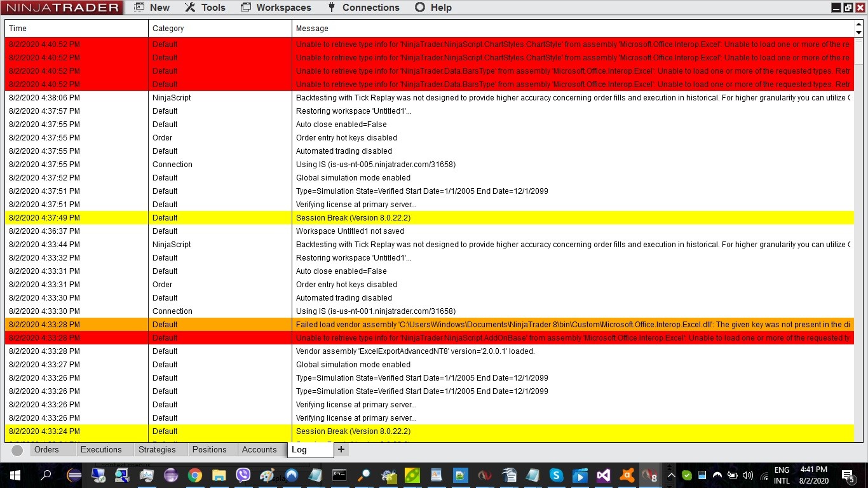Viewport: 868px width, 488px height.
Task: Open Avast antivirus from the taskbar
Action: tap(627, 475)
